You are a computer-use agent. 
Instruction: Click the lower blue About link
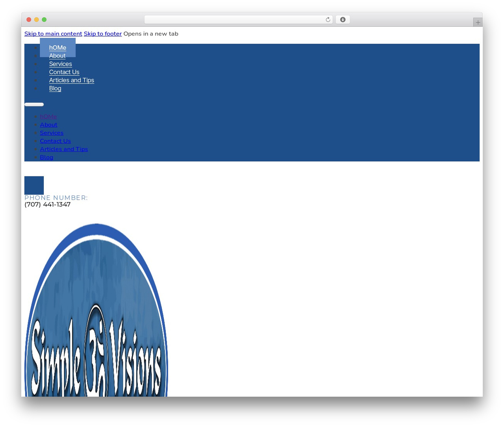(x=48, y=125)
